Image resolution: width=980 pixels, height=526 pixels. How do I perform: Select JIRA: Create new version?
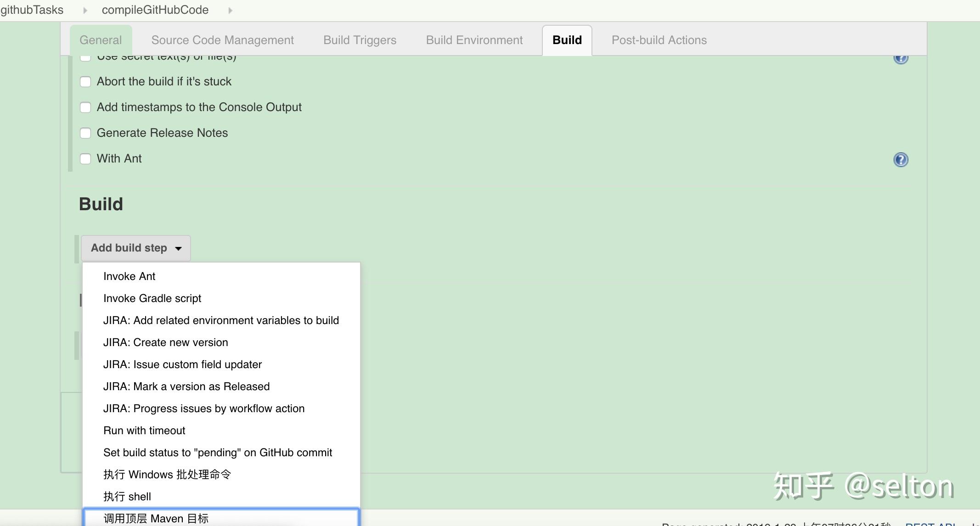point(165,342)
